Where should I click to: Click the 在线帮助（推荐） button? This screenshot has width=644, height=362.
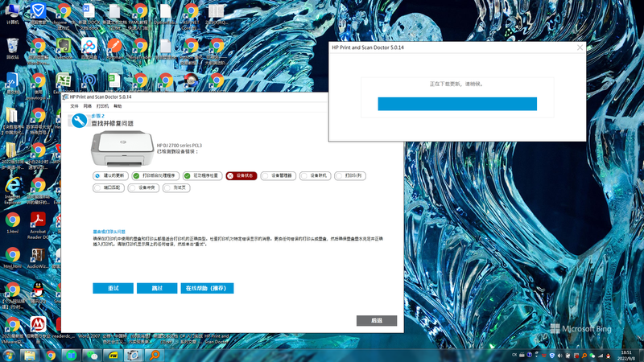pos(207,288)
